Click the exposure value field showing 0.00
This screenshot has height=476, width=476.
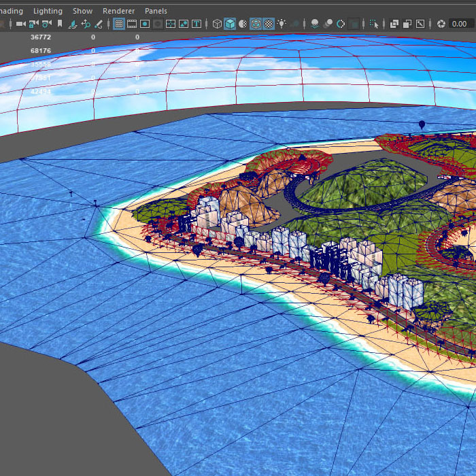tap(459, 24)
